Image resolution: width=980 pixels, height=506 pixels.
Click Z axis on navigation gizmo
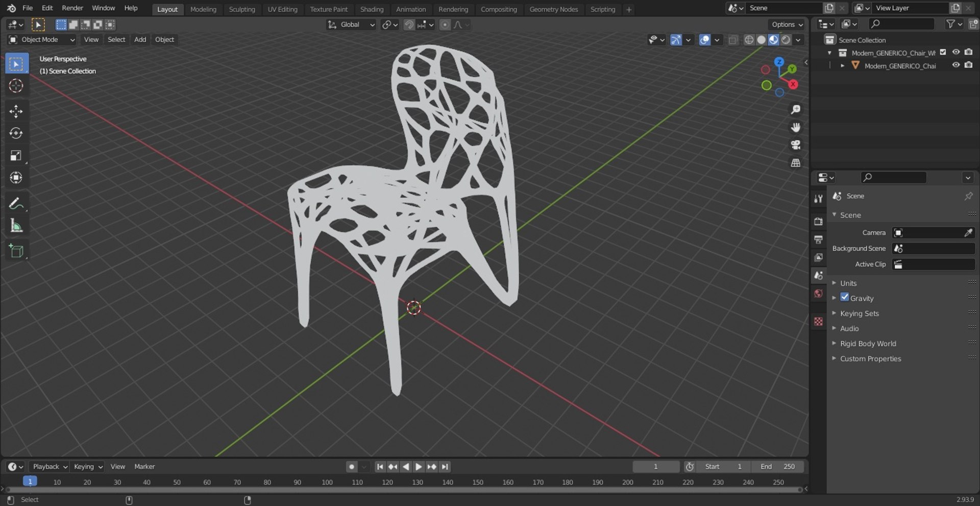tap(779, 62)
